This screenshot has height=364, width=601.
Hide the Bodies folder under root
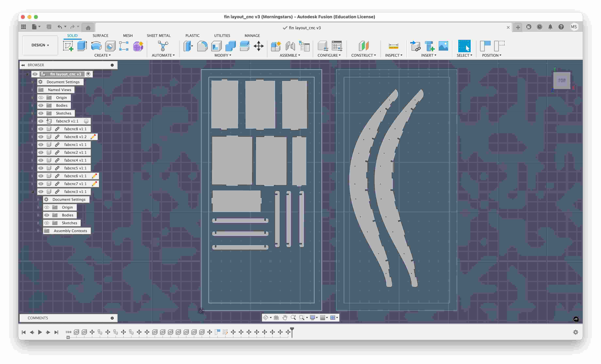[41, 105]
